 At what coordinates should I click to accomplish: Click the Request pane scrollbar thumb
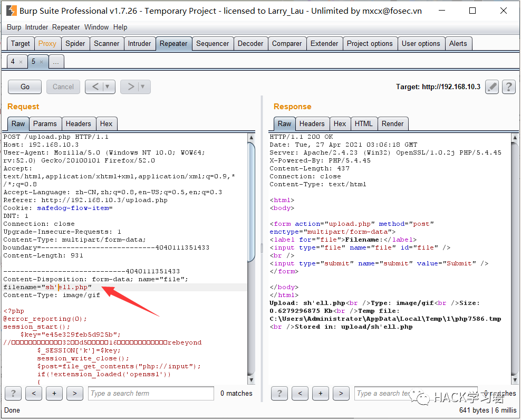point(251,202)
